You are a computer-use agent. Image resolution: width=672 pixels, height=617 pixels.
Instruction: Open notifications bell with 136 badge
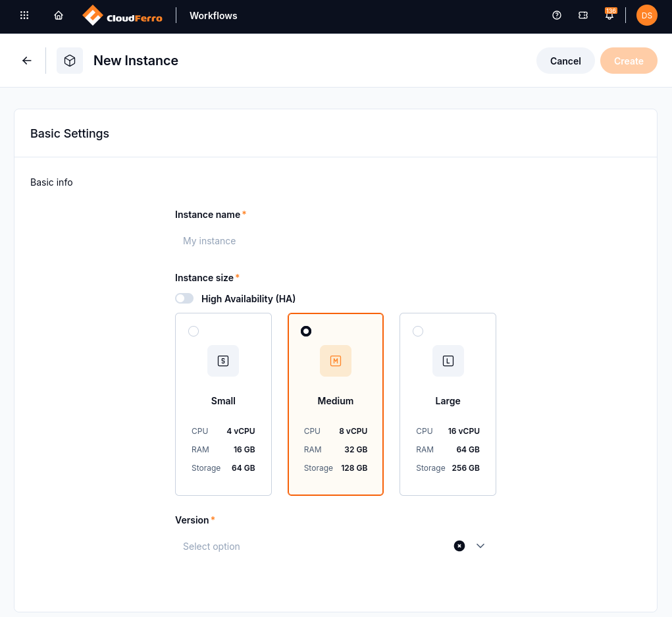(609, 14)
